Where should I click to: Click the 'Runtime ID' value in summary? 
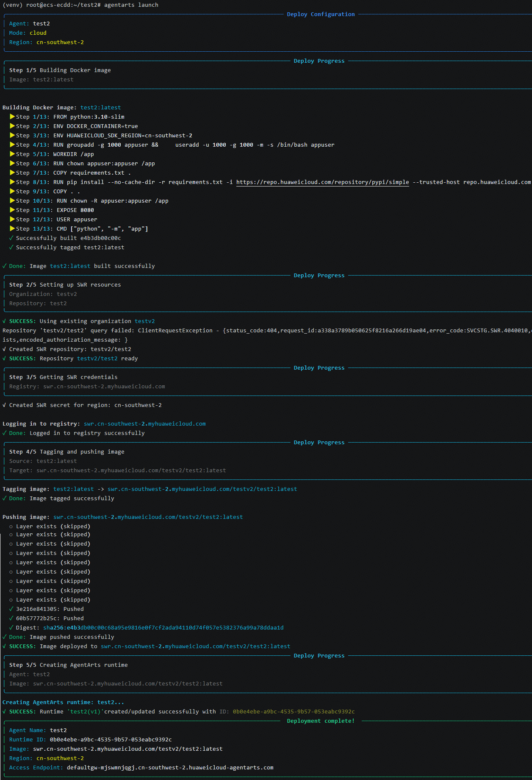[111, 740]
